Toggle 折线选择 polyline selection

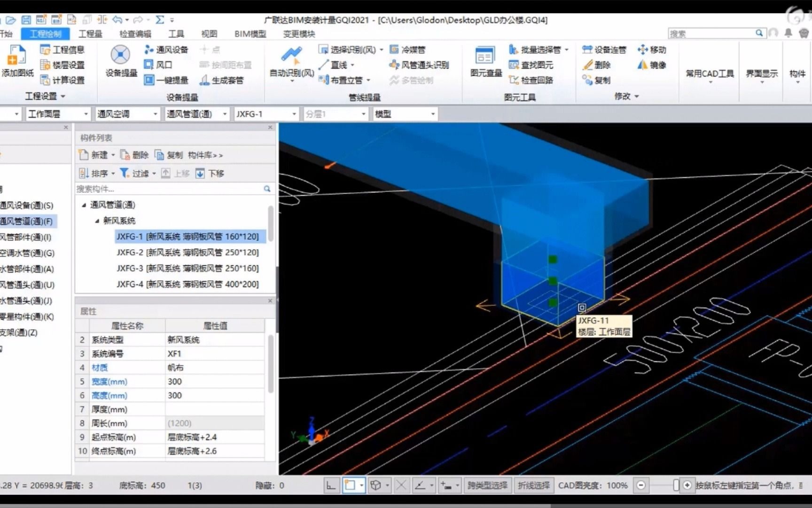click(534, 485)
